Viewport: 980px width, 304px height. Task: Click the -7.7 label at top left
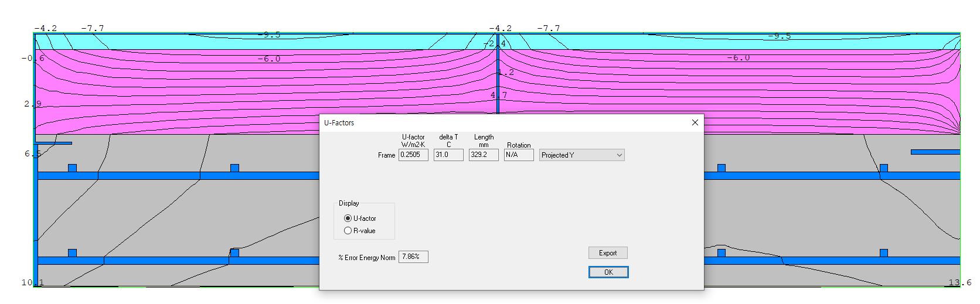[x=92, y=28]
